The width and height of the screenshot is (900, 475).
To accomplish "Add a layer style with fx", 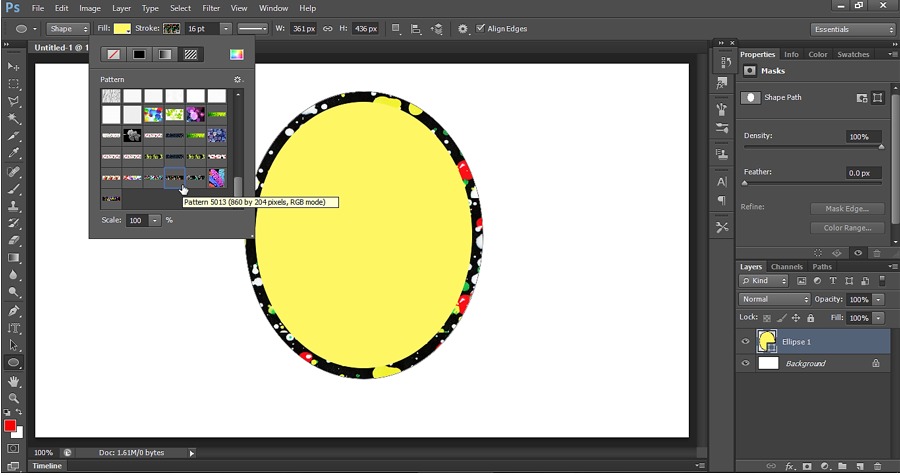I will coord(790,466).
